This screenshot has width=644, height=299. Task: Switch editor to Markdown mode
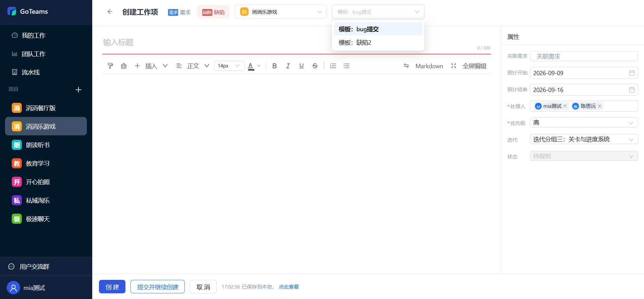click(423, 66)
